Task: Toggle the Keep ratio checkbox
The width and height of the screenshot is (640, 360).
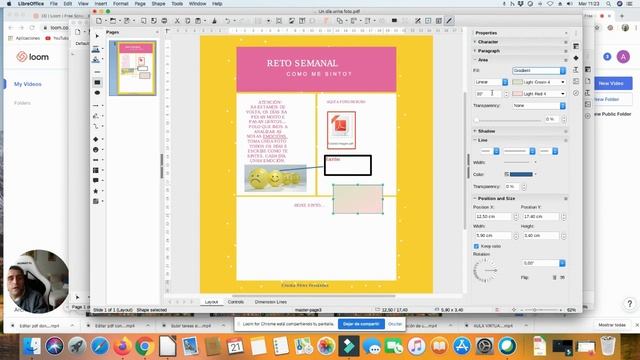Action: click(x=476, y=246)
